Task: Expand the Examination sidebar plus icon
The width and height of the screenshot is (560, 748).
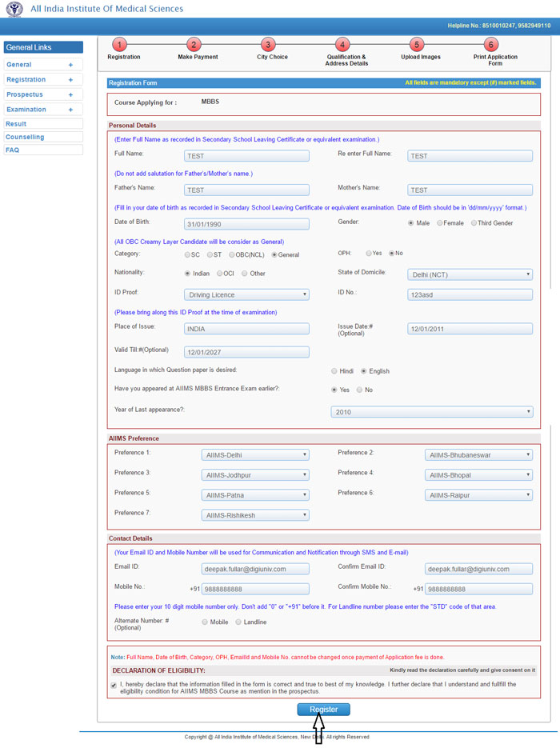Action: point(70,110)
